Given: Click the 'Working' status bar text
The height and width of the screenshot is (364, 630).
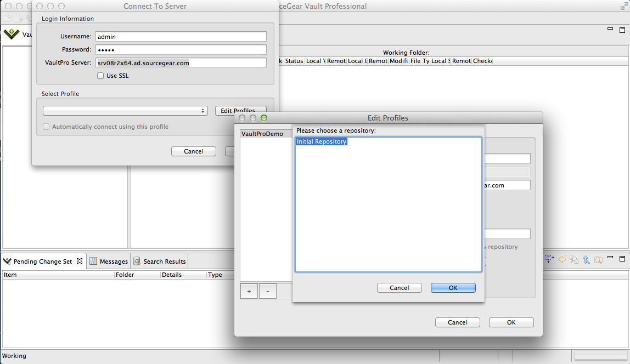Looking at the screenshot, I should pos(14,356).
